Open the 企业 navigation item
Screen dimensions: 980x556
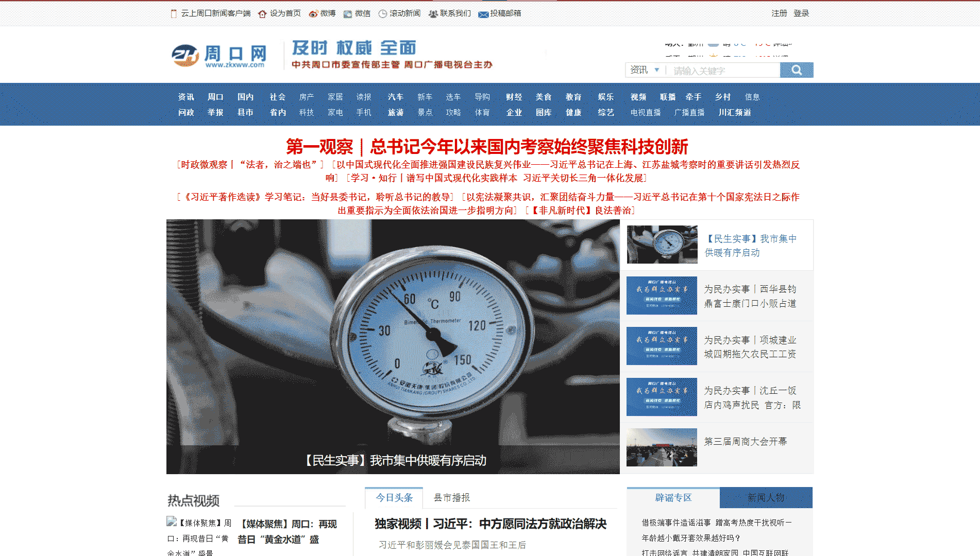[x=514, y=112]
